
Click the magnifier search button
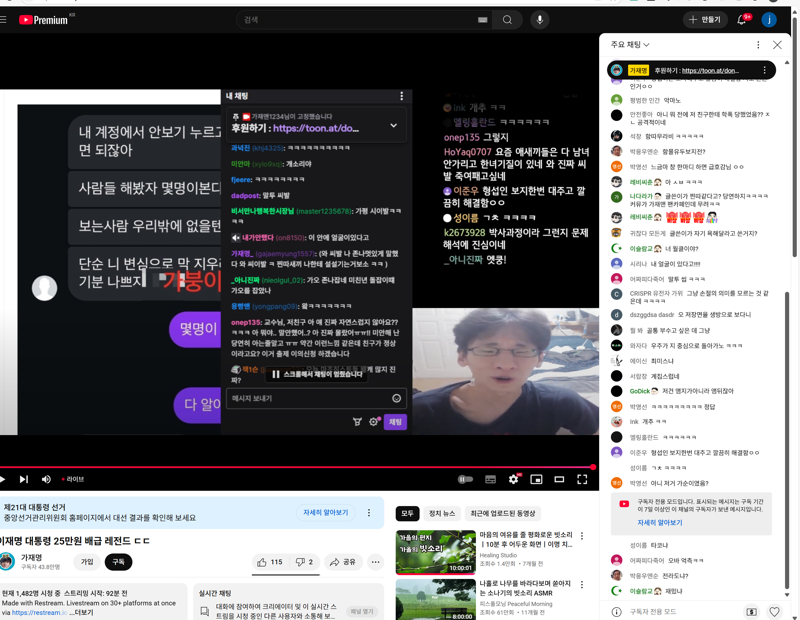(x=507, y=20)
